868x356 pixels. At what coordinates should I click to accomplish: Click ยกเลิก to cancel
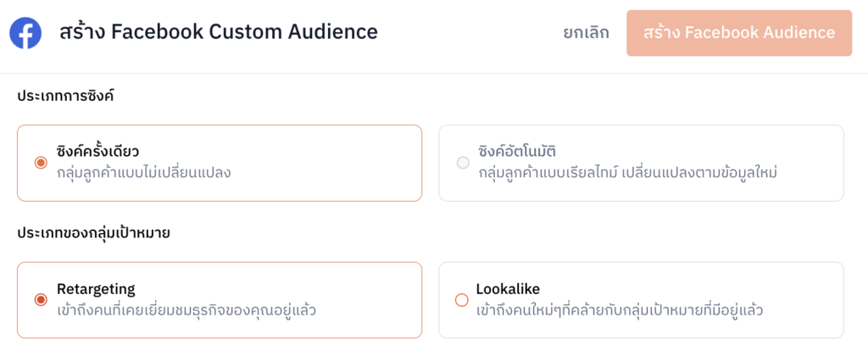tap(586, 33)
